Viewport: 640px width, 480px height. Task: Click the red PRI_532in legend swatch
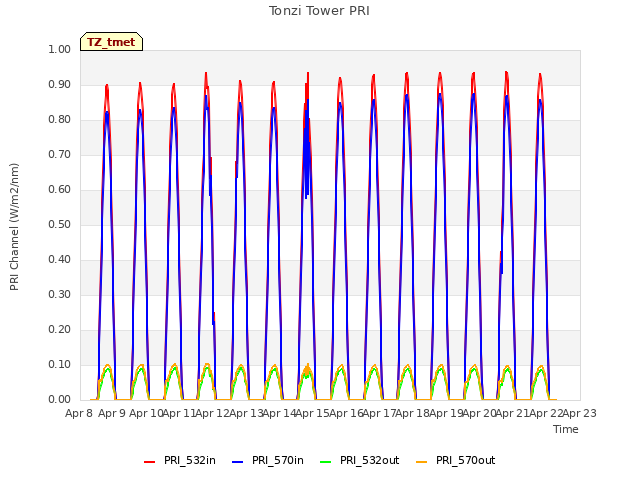click(149, 462)
